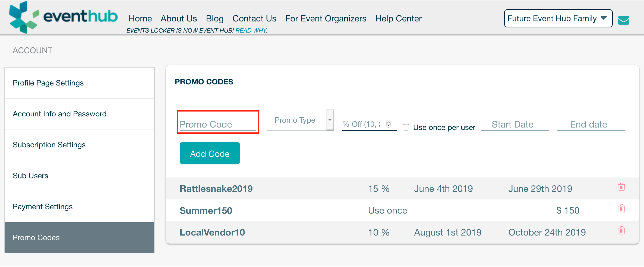Viewport: 644px width, 267px height.
Task: Enable the Use once per user option
Action: click(x=406, y=127)
